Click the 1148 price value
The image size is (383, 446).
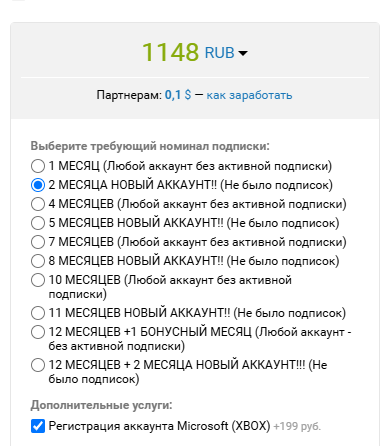(x=171, y=52)
